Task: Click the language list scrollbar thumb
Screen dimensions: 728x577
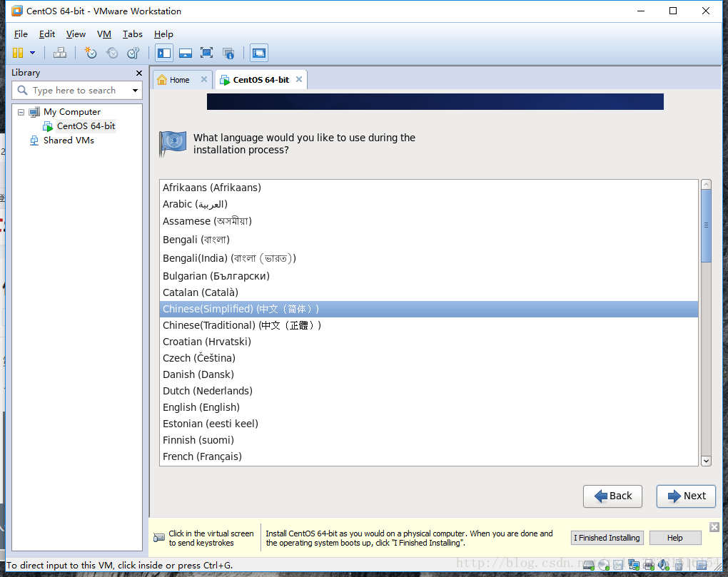Action: point(706,226)
